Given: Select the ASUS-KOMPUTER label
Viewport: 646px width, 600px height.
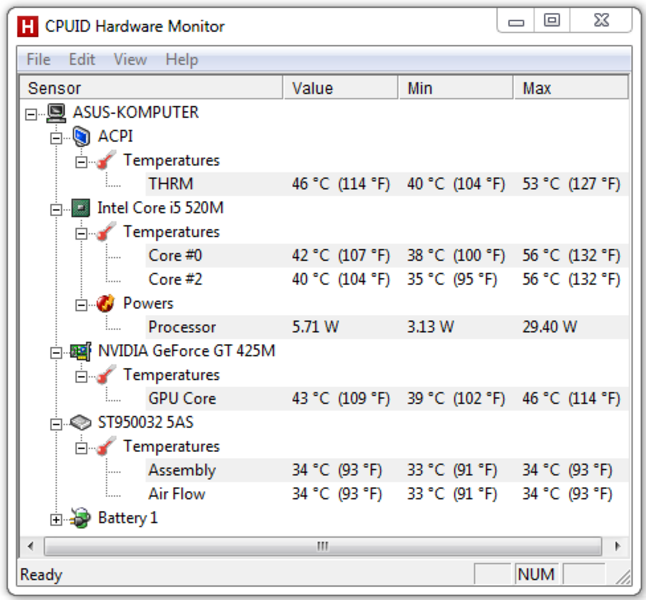Looking at the screenshot, I should pyautogui.click(x=136, y=112).
